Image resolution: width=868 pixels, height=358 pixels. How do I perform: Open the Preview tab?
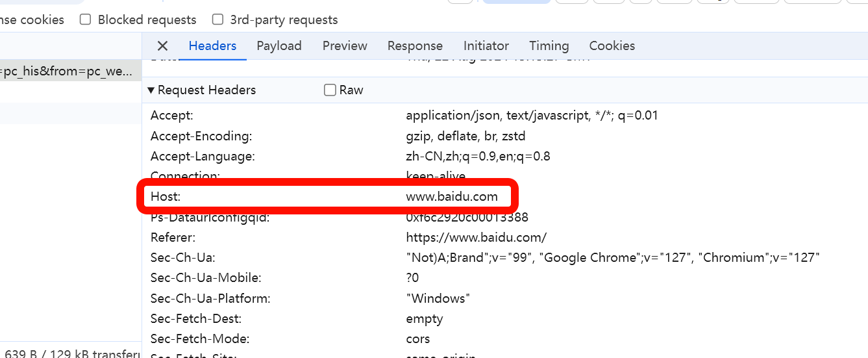(x=345, y=45)
